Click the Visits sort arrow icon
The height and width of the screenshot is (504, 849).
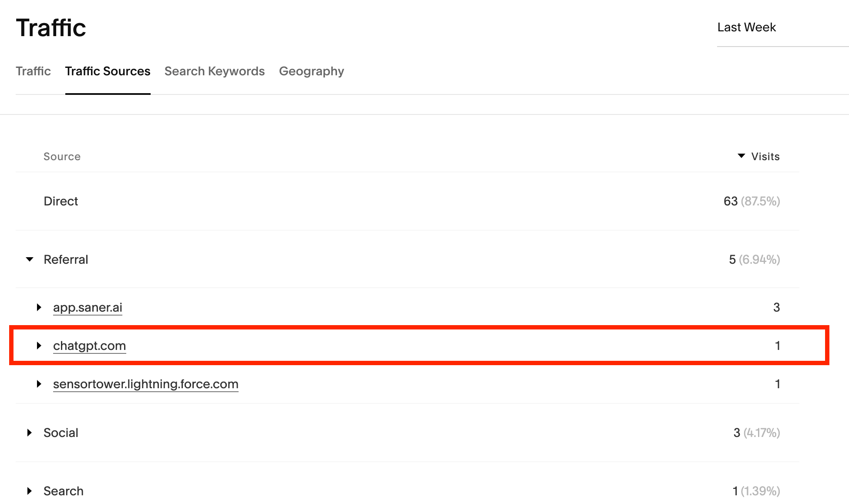pos(741,156)
